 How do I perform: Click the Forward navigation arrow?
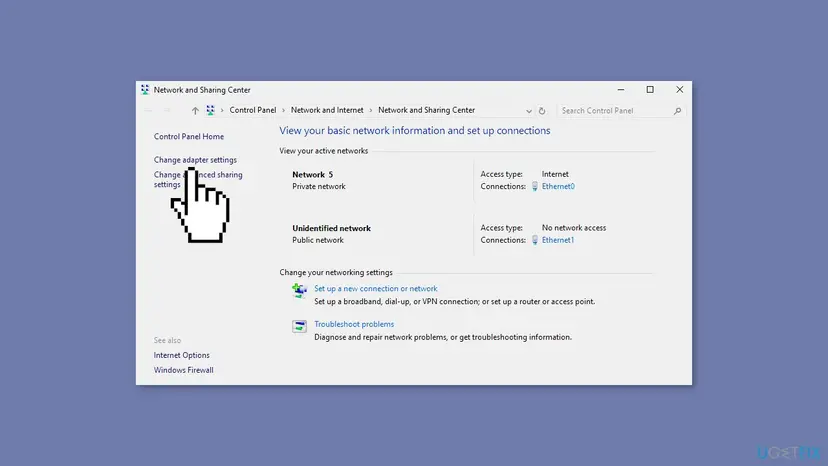click(x=167, y=110)
